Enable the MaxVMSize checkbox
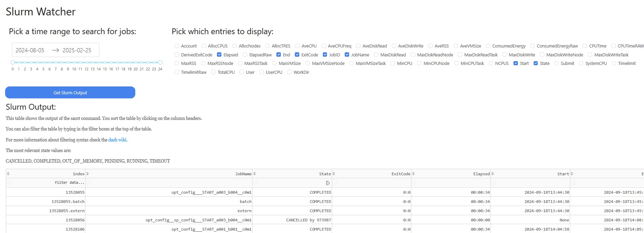The image size is (644, 233). pyautogui.click(x=274, y=63)
